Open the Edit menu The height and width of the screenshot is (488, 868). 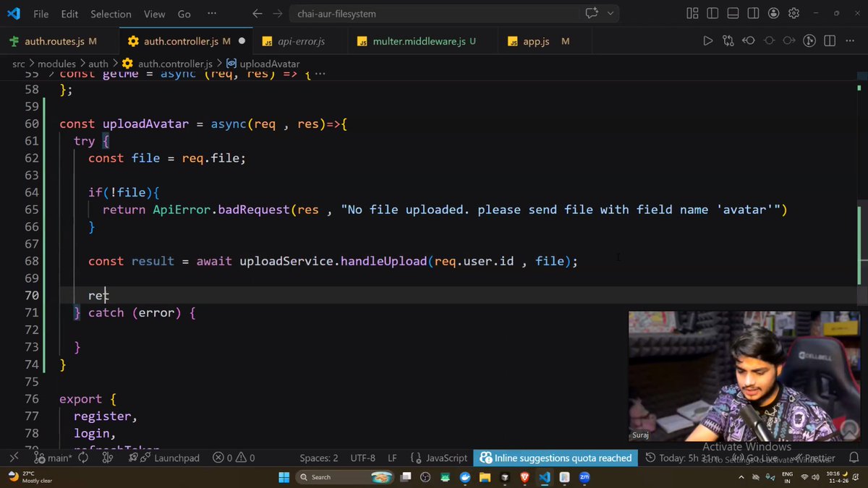(69, 13)
